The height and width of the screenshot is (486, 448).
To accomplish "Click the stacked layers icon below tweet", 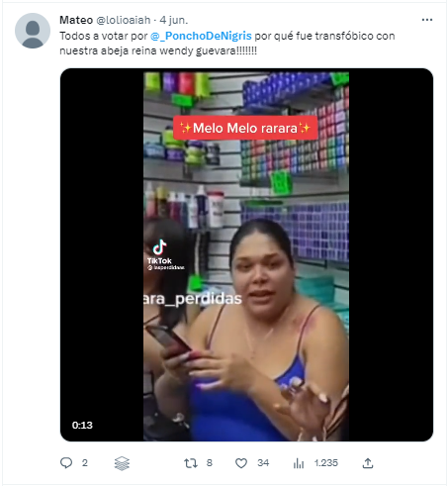I will tap(122, 463).
